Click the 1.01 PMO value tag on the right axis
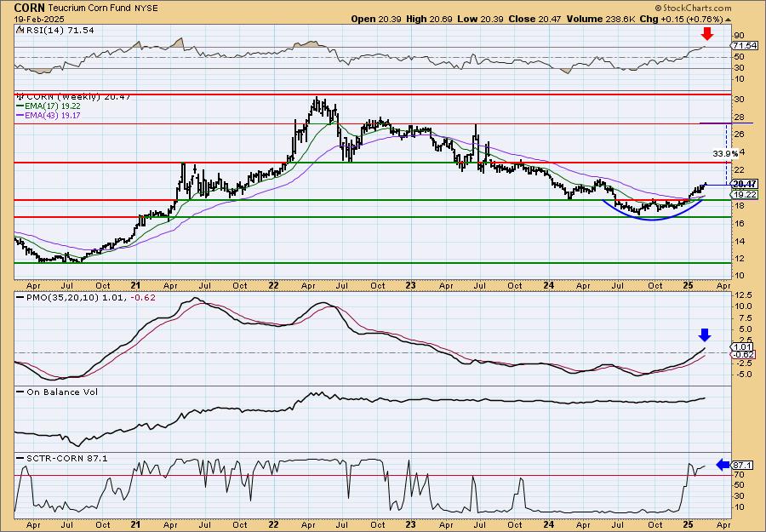Viewport: 766px width, 532px height. 740,346
